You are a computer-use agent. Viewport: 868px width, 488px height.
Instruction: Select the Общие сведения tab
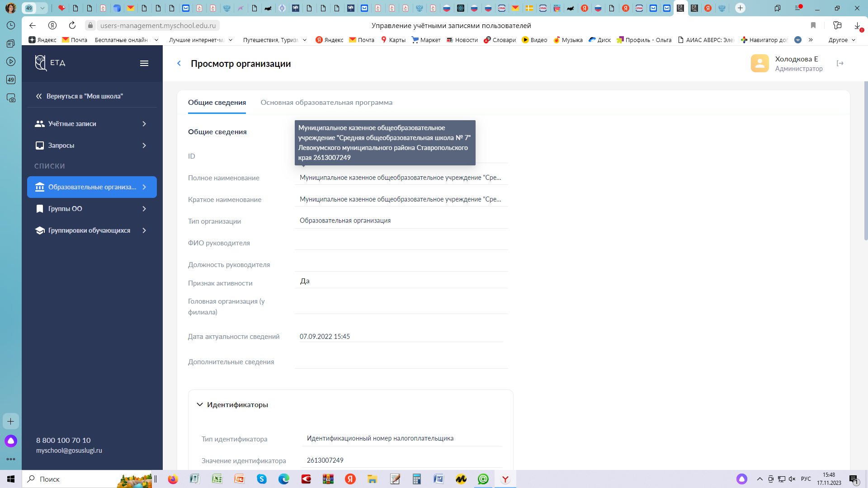[217, 103]
